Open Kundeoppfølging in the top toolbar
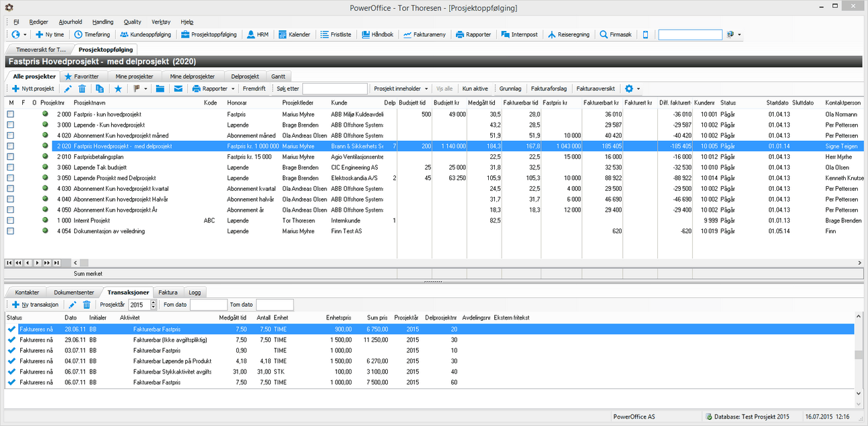 coord(145,34)
